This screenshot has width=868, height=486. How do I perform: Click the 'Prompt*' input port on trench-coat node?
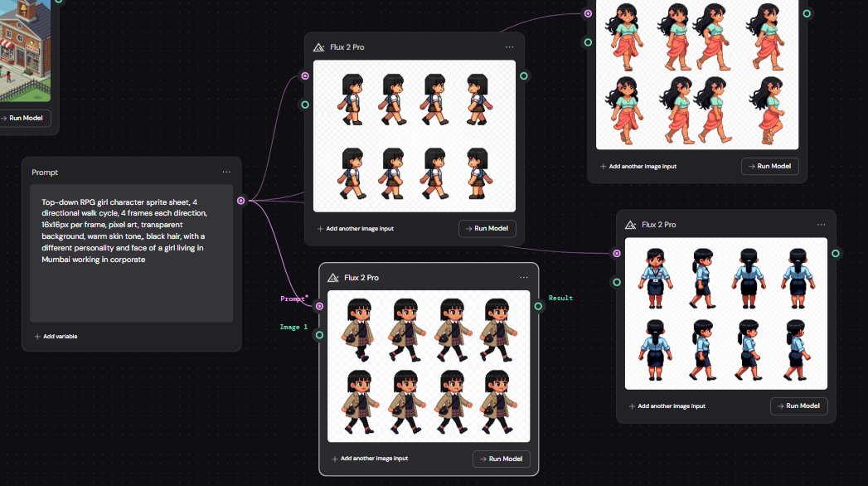coord(319,306)
